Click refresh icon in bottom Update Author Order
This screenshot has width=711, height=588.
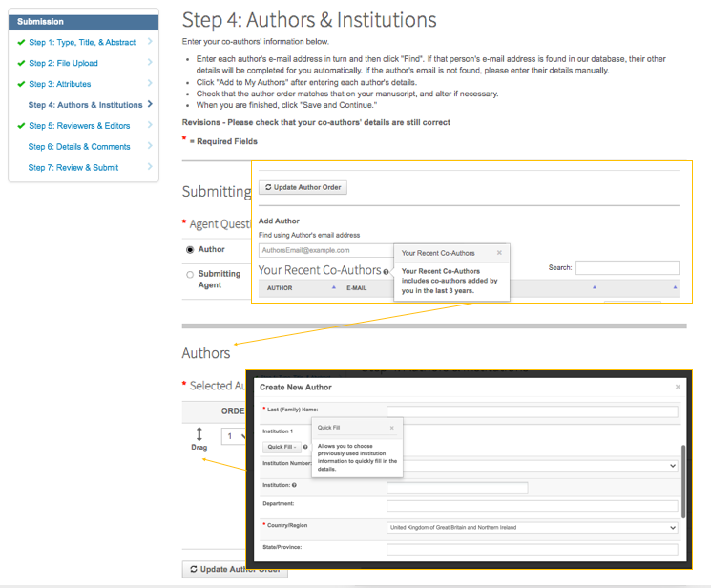click(194, 569)
